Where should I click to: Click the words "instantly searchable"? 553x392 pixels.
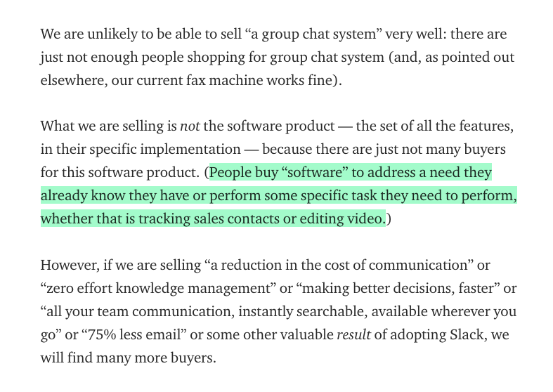[292, 311]
